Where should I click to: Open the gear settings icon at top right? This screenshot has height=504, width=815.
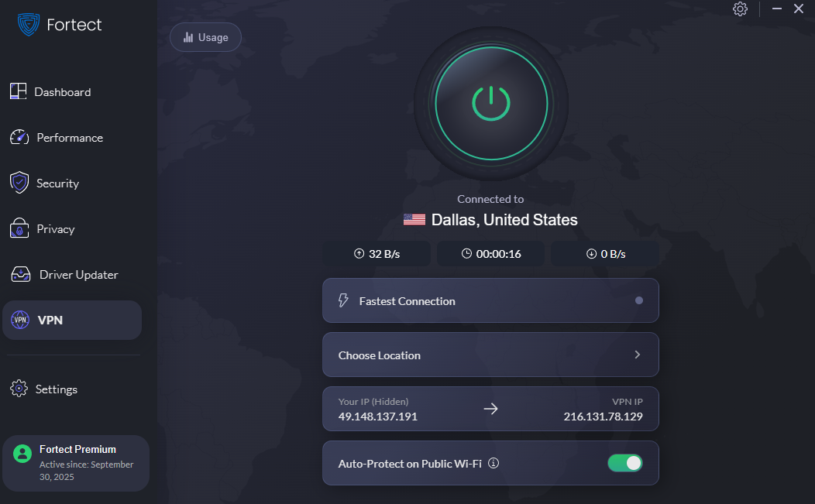[x=740, y=9]
